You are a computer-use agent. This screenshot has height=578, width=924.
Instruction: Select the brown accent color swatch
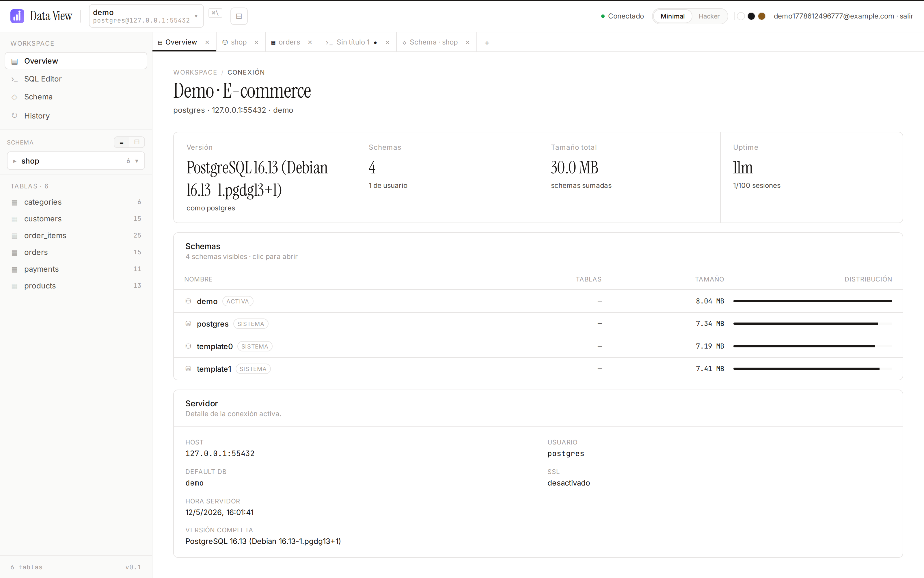pyautogui.click(x=762, y=16)
